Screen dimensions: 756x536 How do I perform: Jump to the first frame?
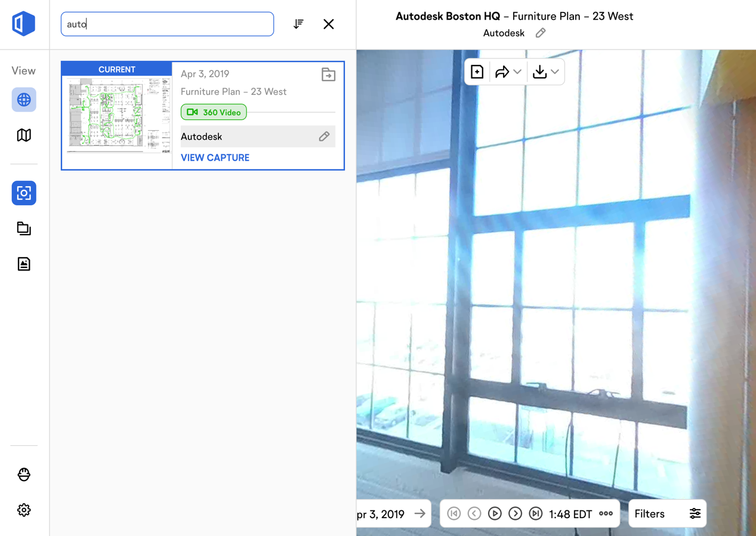tap(454, 514)
